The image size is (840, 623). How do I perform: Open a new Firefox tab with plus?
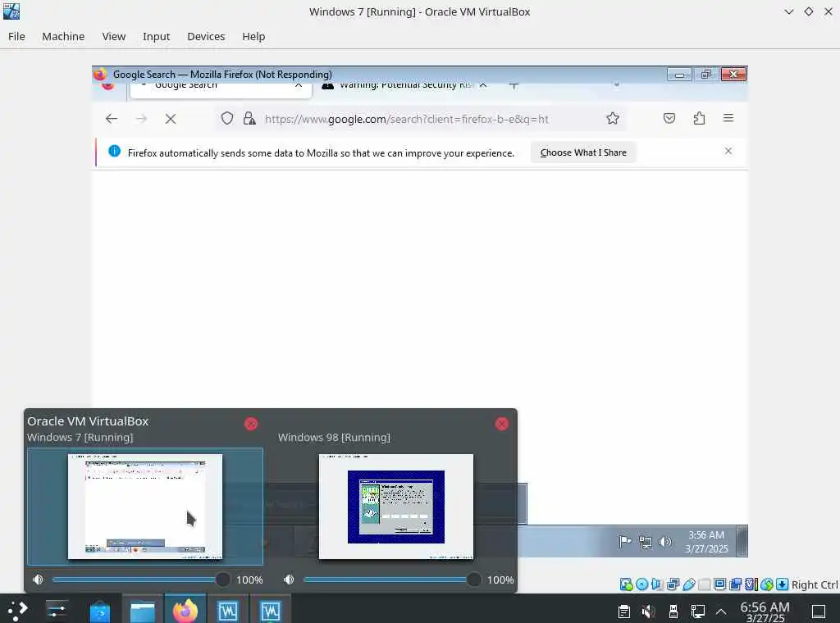(x=514, y=85)
